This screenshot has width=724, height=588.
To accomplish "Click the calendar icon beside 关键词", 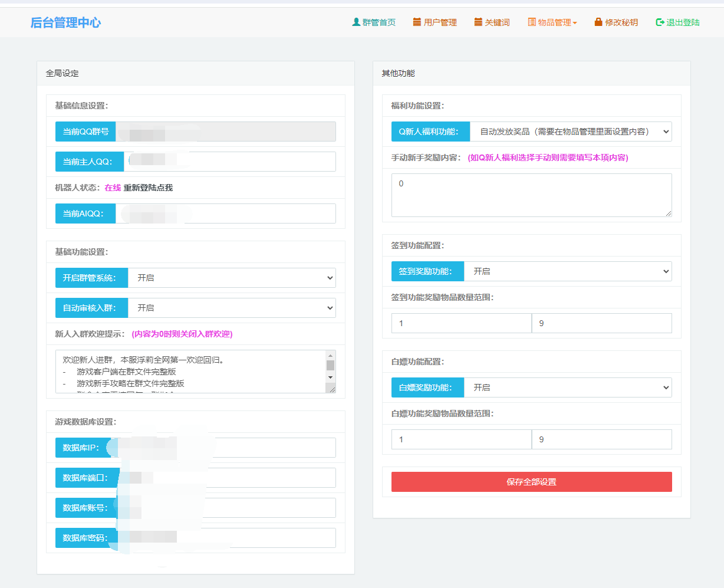I will click(x=478, y=22).
